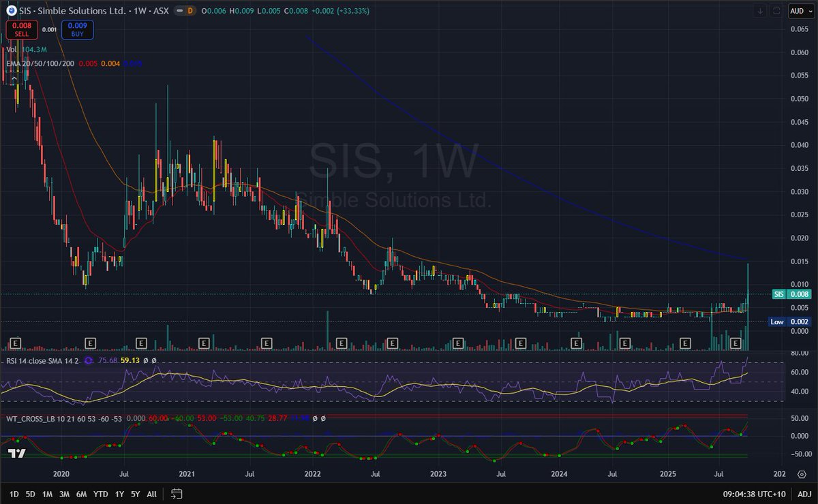This screenshot has height=504, width=818.
Task: Select the All time range
Action: pos(151,494)
